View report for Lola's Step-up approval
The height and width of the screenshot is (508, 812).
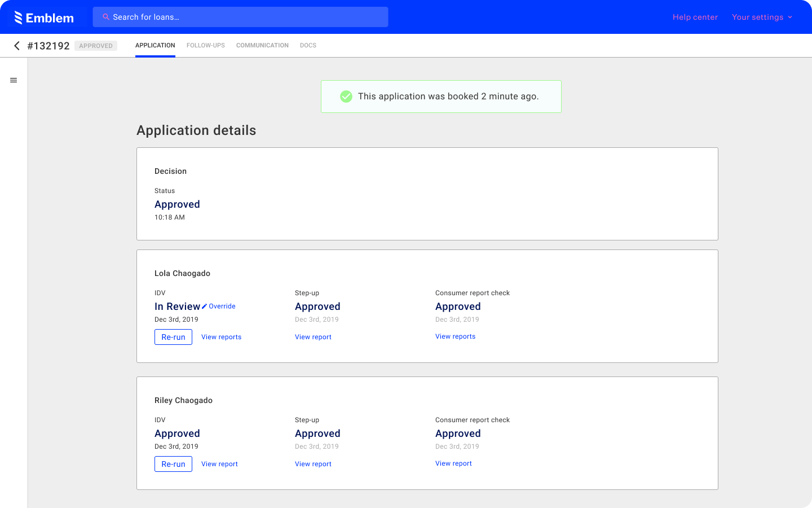(313, 336)
